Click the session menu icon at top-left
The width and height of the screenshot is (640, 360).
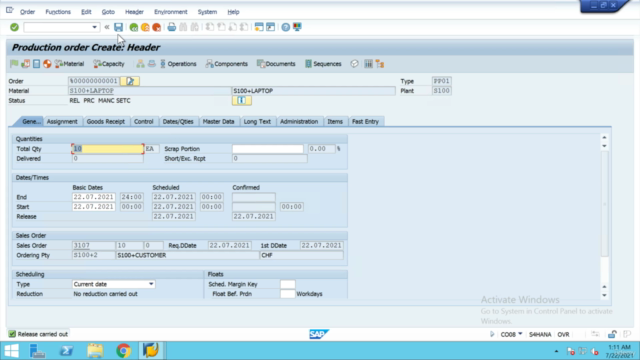point(9,11)
